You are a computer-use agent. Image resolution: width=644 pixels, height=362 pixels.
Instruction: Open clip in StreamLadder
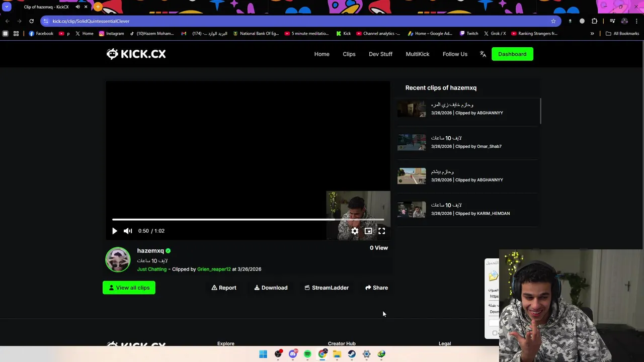pyautogui.click(x=327, y=288)
